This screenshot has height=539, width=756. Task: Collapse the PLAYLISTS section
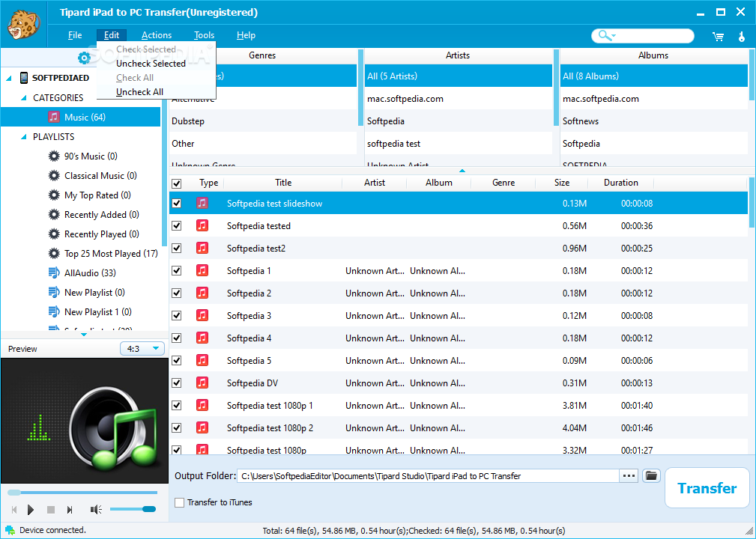pos(24,137)
